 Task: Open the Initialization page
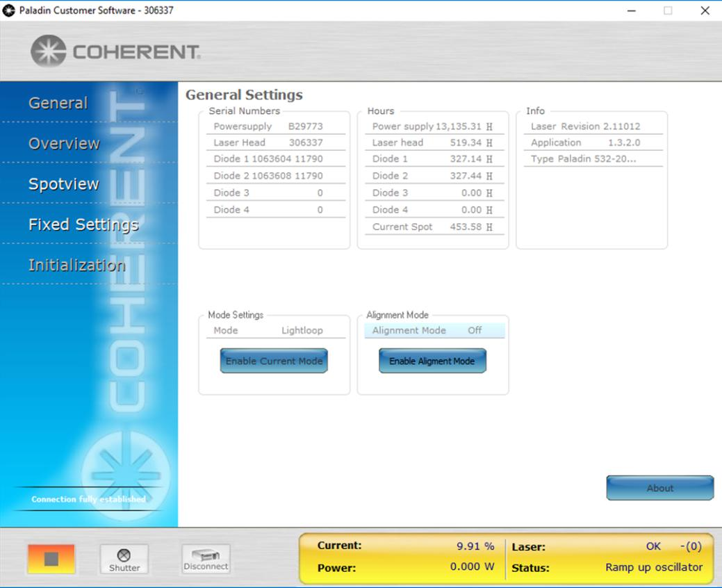[76, 265]
